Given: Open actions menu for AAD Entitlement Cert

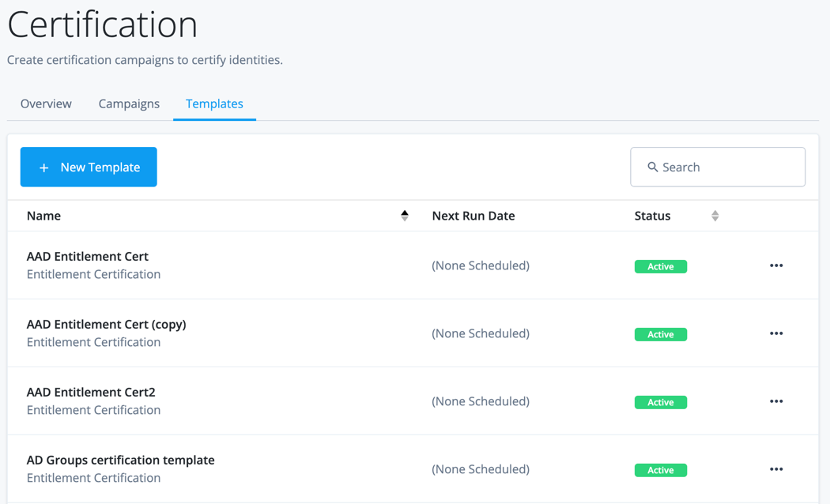Looking at the screenshot, I should (776, 266).
